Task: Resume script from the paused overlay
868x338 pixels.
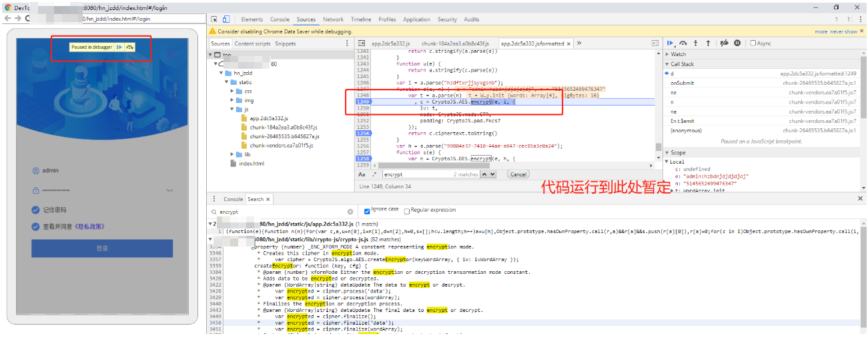Action: pyautogui.click(x=119, y=47)
